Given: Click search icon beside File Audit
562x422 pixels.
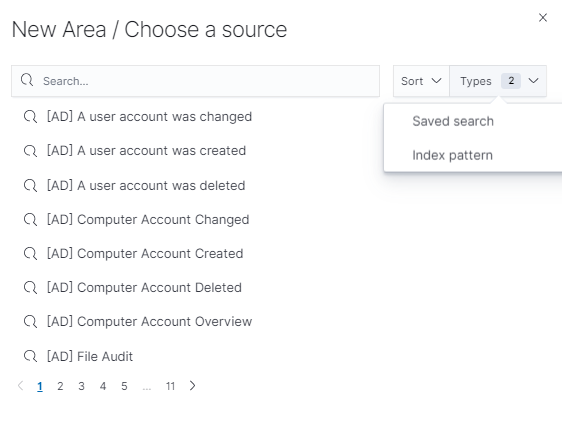Looking at the screenshot, I should point(30,356).
